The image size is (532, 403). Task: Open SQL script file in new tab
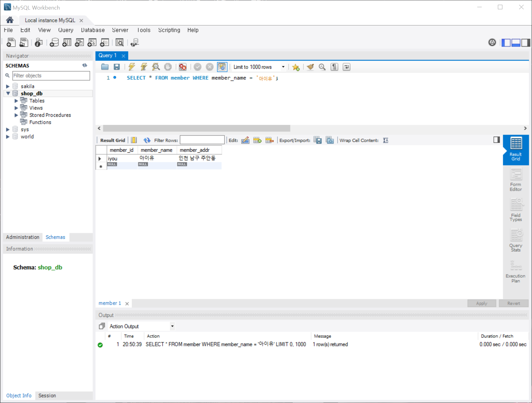[x=24, y=42]
